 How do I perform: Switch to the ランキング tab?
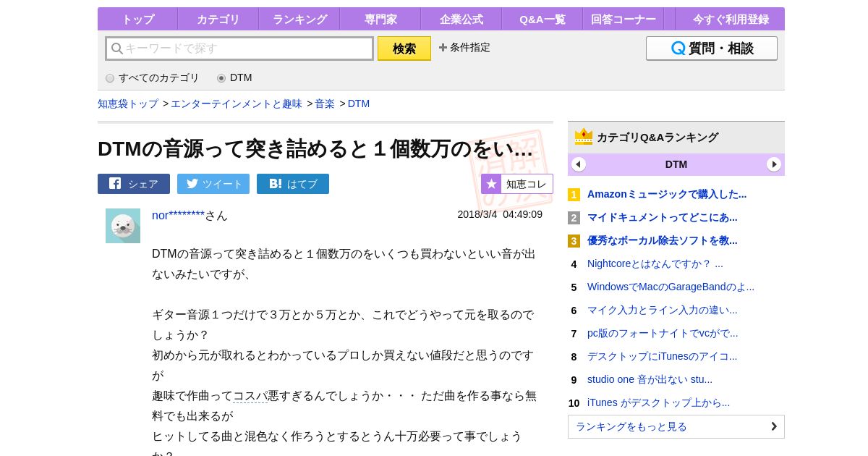click(x=299, y=20)
